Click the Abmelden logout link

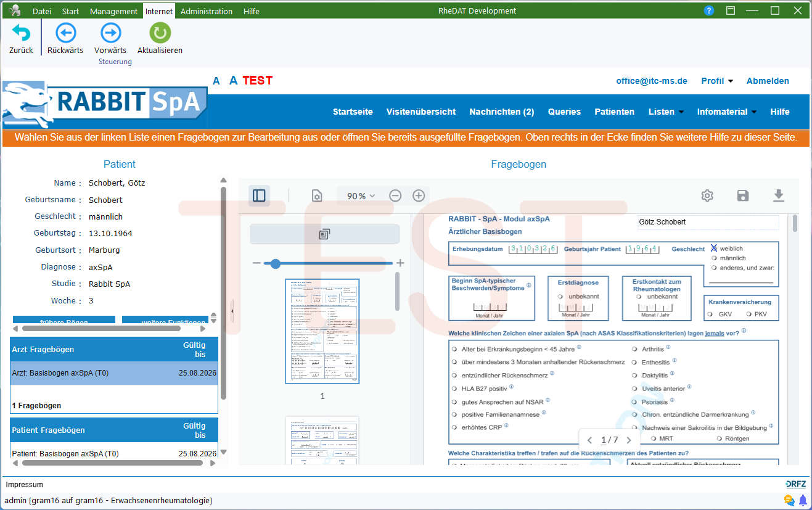pyautogui.click(x=768, y=81)
